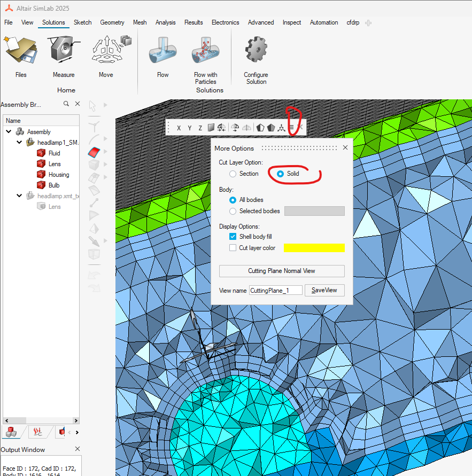Choose the wireframe box selection icon
This screenshot has height=476, width=472.
pyautogui.click(x=94, y=254)
